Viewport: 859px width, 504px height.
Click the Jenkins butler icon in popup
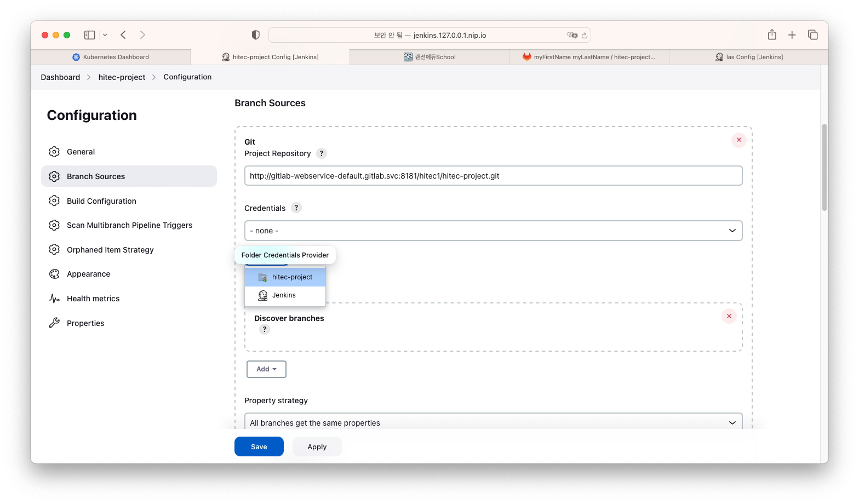[x=262, y=295]
